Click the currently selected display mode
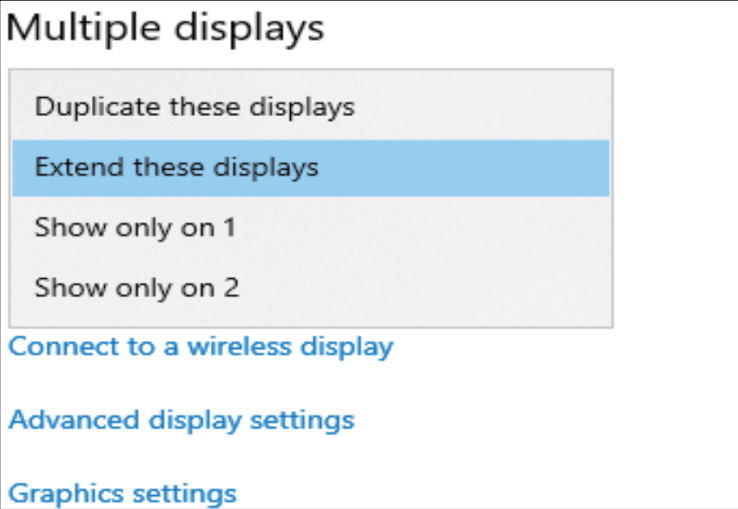The width and height of the screenshot is (738, 509). pos(176,167)
